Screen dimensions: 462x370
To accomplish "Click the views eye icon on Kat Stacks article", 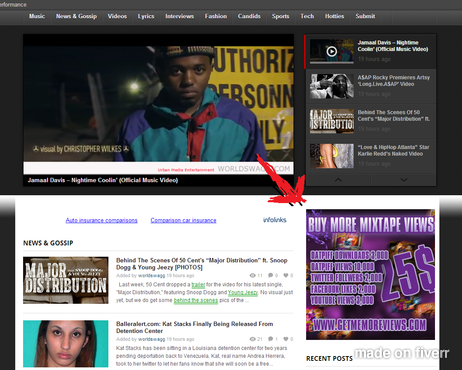I will tap(253, 339).
